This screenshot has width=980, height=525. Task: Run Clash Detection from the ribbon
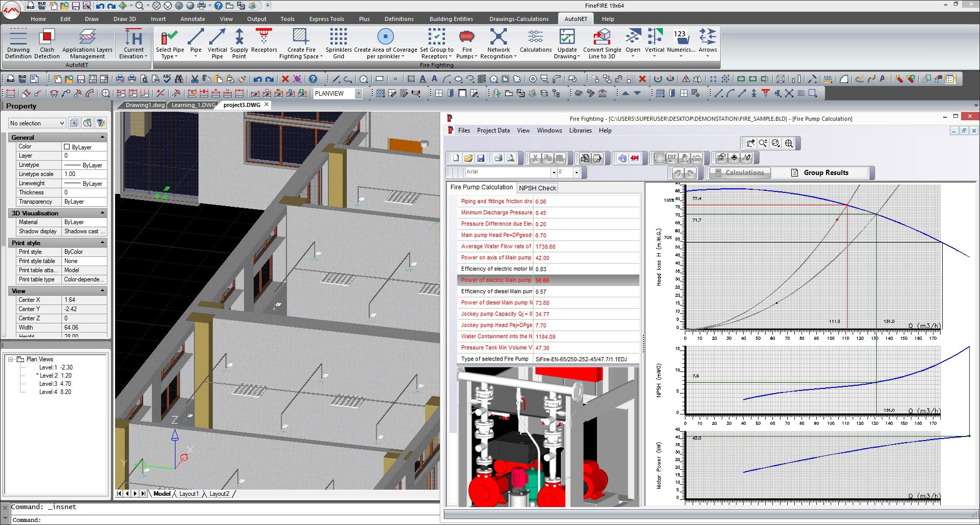click(47, 44)
